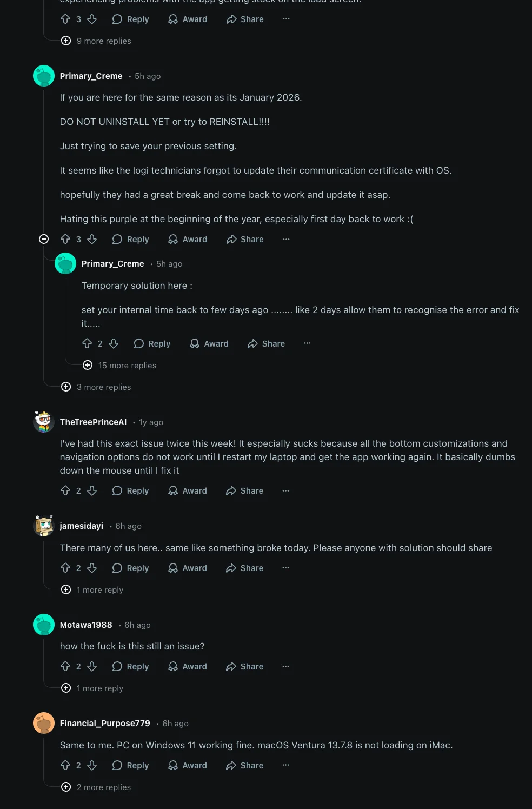Upvote Primary_Creme's January 2026 comment
This screenshot has width=532, height=809.
point(65,239)
